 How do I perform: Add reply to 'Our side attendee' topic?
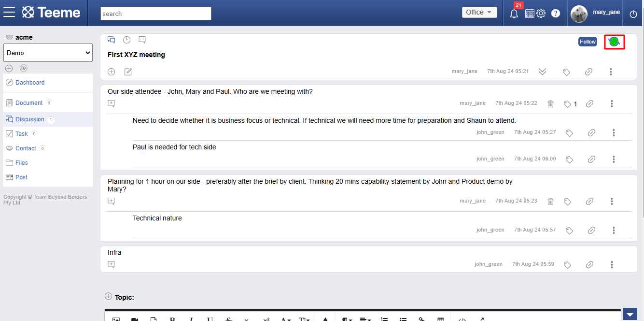[112, 103]
